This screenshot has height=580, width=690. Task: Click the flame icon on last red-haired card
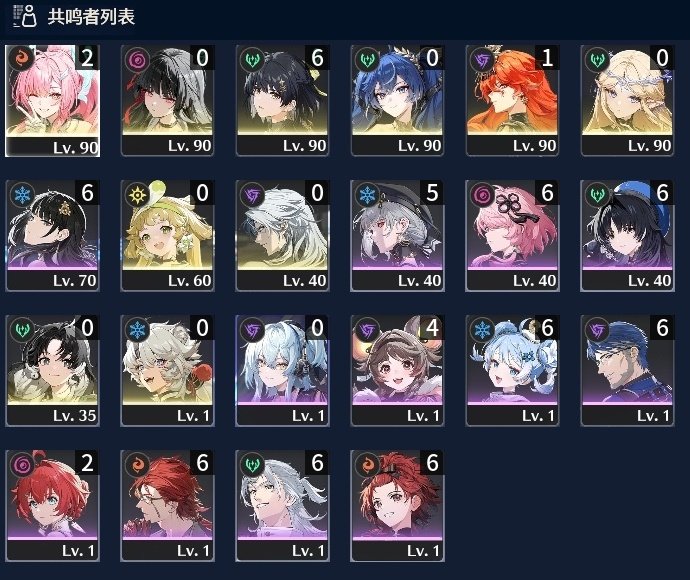pos(367,465)
